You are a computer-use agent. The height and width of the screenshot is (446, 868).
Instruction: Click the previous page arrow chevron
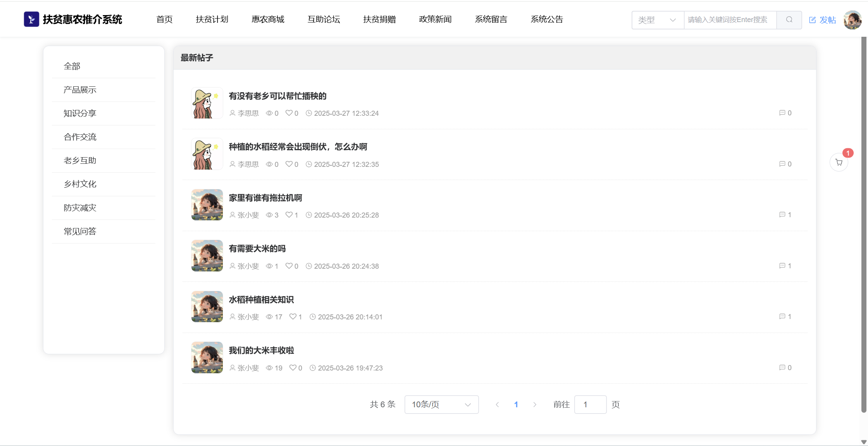[497, 405]
